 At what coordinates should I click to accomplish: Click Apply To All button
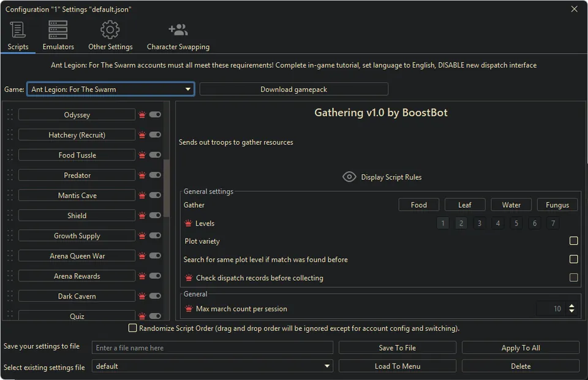pos(521,348)
